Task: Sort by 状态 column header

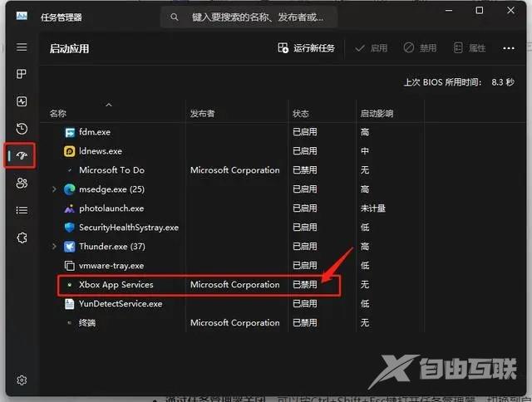Action: coord(301,114)
